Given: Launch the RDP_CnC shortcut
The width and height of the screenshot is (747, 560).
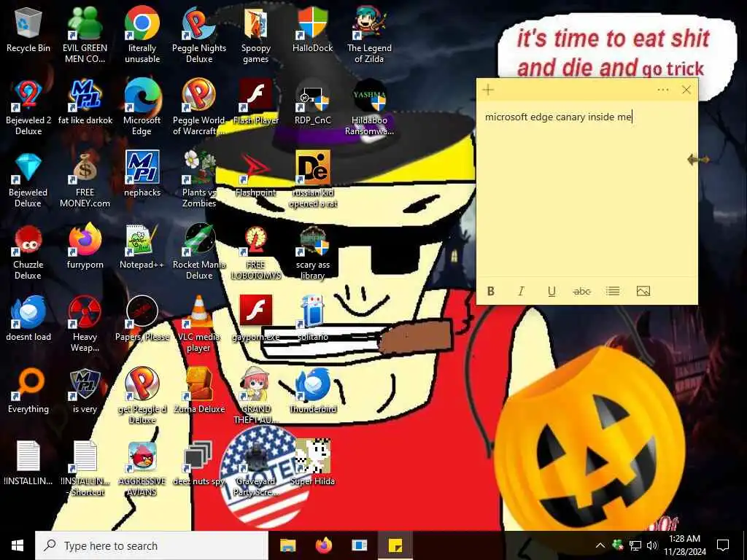Looking at the screenshot, I should point(312,102).
